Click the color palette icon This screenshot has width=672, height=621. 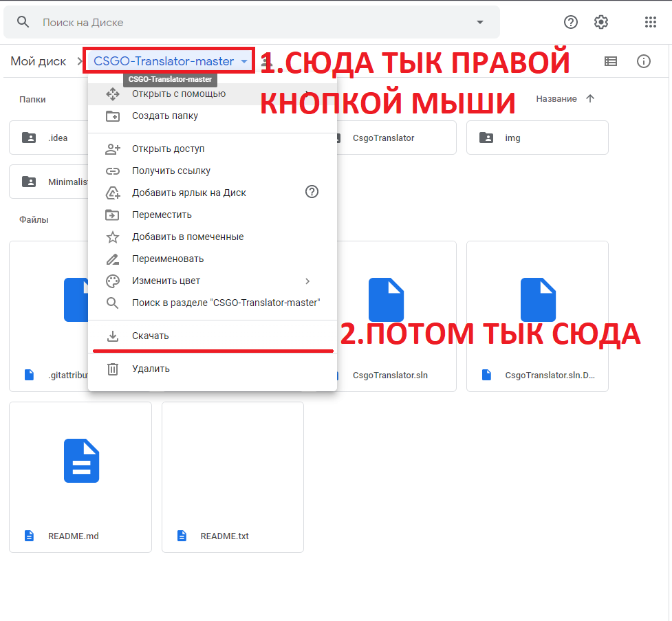coord(113,281)
